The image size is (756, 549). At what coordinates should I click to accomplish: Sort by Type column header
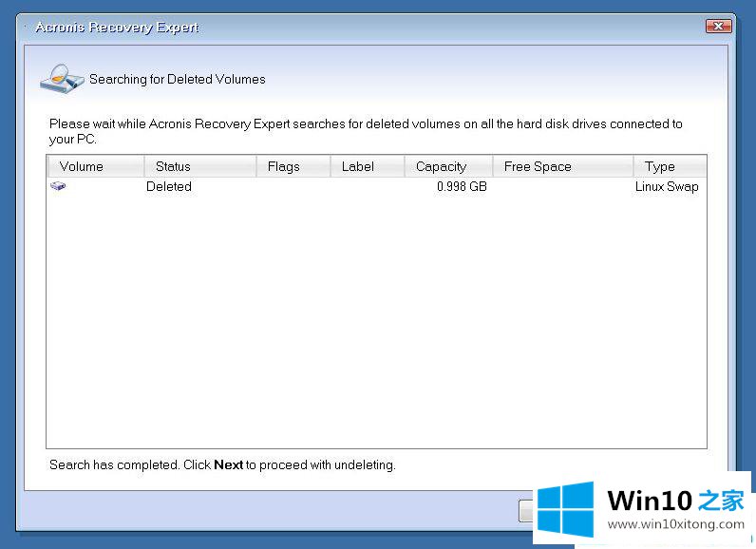click(670, 166)
